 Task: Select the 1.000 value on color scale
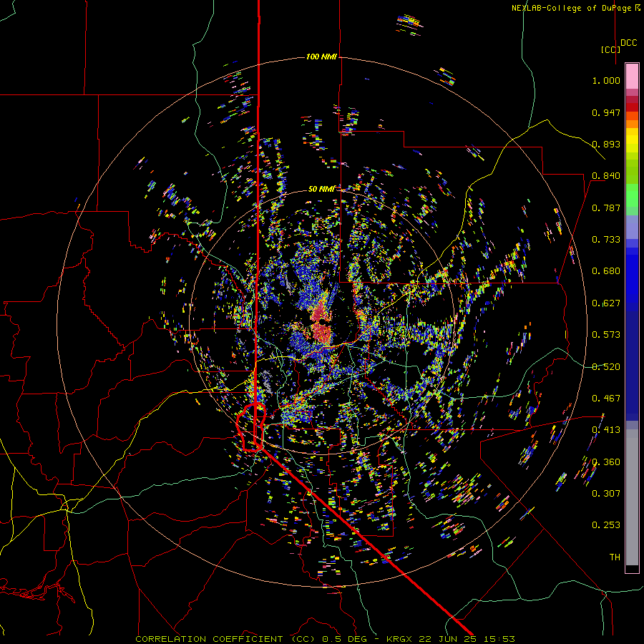[606, 80]
